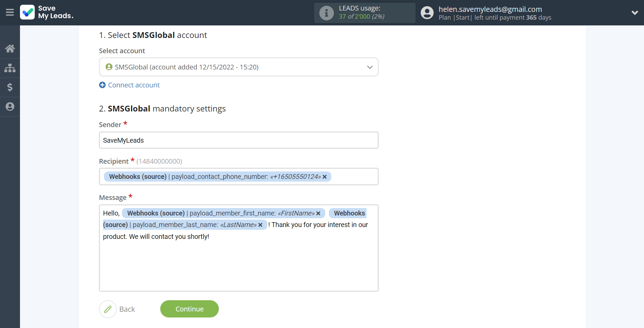The width and height of the screenshot is (644, 328).
Task: Click the user avatar icon in header
Action: pyautogui.click(x=427, y=13)
